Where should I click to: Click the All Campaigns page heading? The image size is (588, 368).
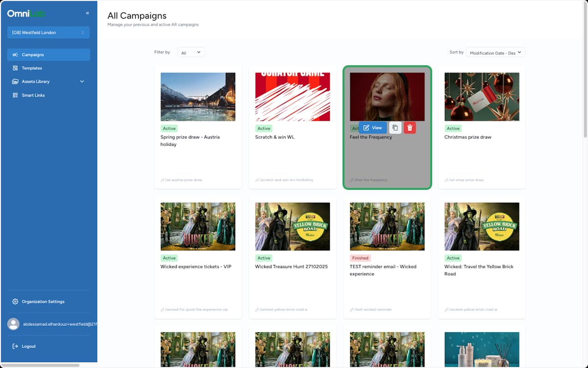click(x=137, y=16)
